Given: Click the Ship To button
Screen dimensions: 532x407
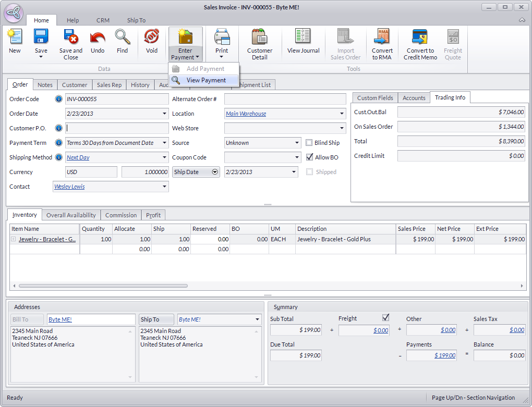Looking at the screenshot, I should (x=150, y=319).
